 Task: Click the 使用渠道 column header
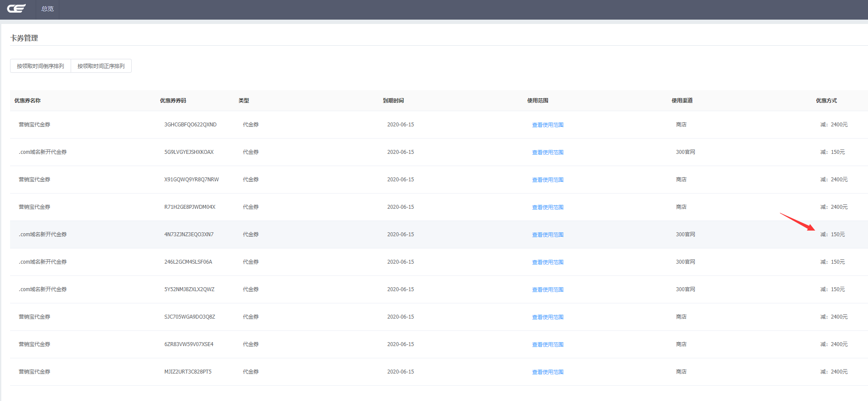(x=682, y=101)
